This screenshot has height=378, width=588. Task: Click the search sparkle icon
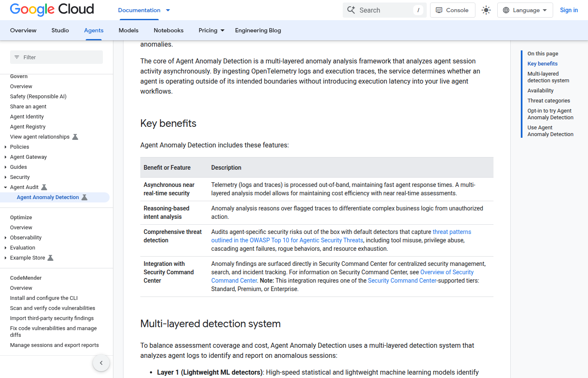click(x=351, y=10)
